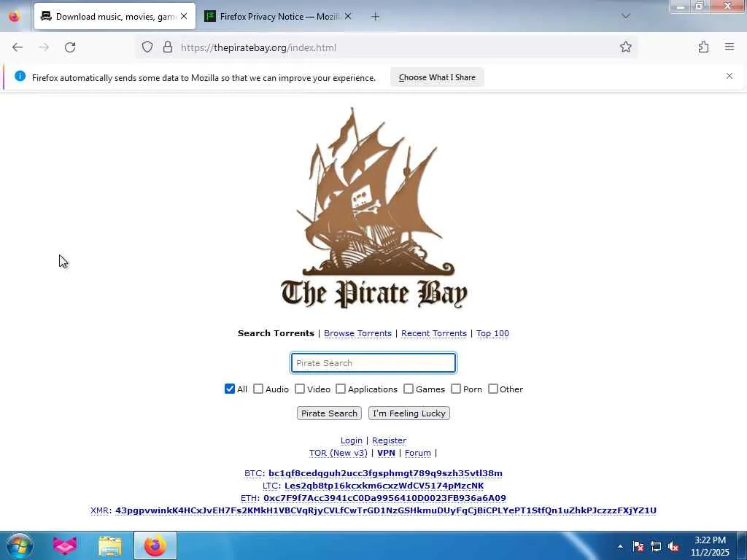Click the I'm Feeling Lucky button
Viewport: 747px width, 560px height.
(x=409, y=413)
